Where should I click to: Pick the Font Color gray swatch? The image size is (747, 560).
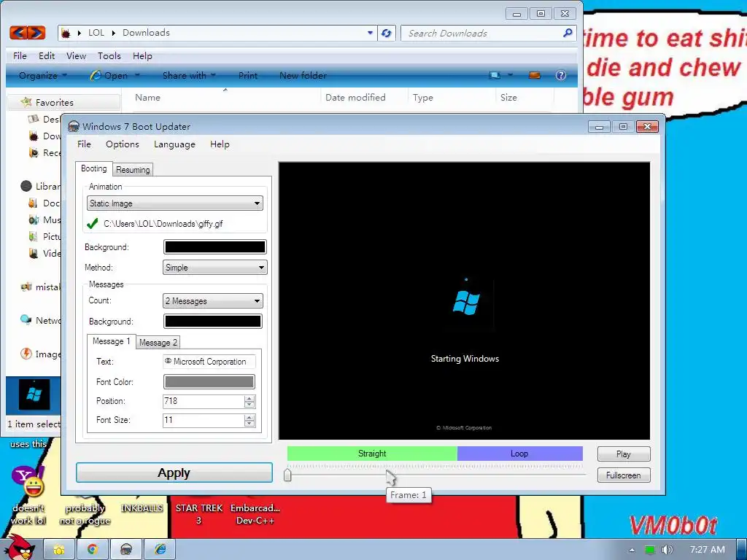209,381
